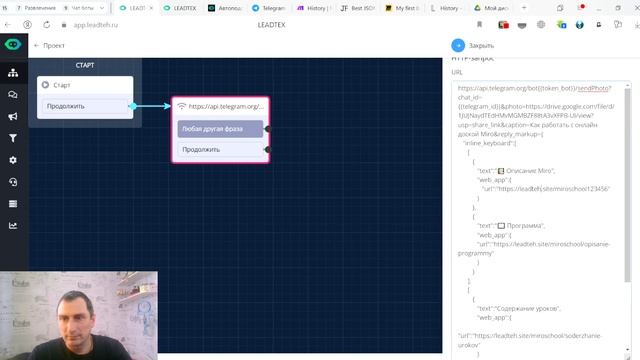Click the bookmark icon in the toolbar
This screenshot has width=640, height=360.
pos(480,25)
